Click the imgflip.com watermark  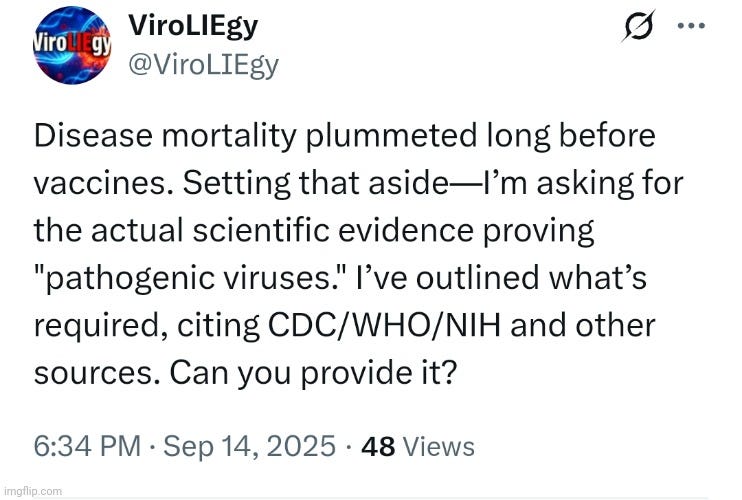[x=32, y=491]
